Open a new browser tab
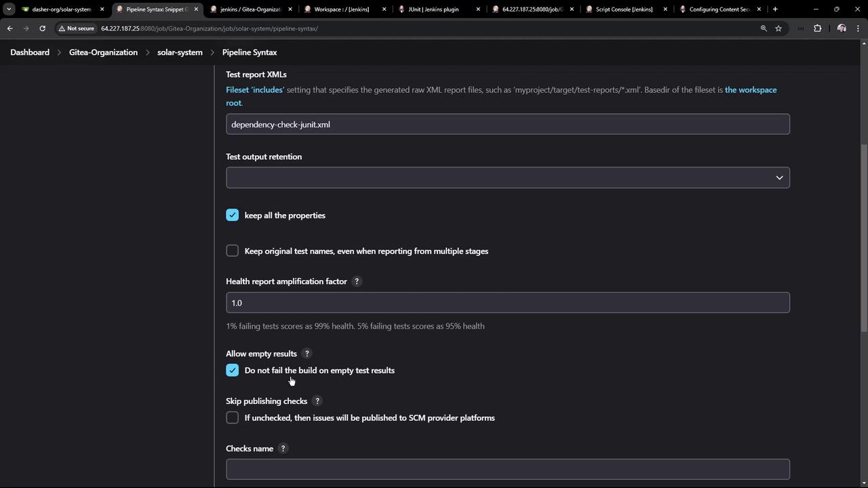This screenshot has height=488, width=868. coord(775,9)
